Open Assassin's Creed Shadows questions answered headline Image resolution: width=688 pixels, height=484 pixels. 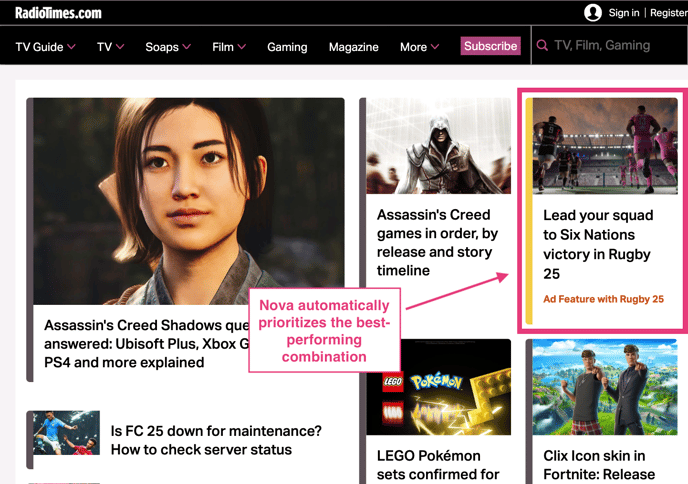[x=147, y=344]
